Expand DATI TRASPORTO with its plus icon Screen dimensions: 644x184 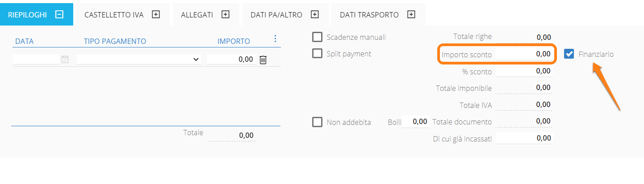click(411, 14)
